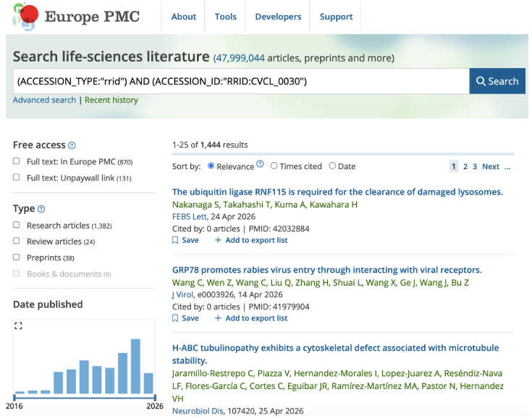532x418 pixels.
Task: Open the Developers menu
Action: (278, 17)
